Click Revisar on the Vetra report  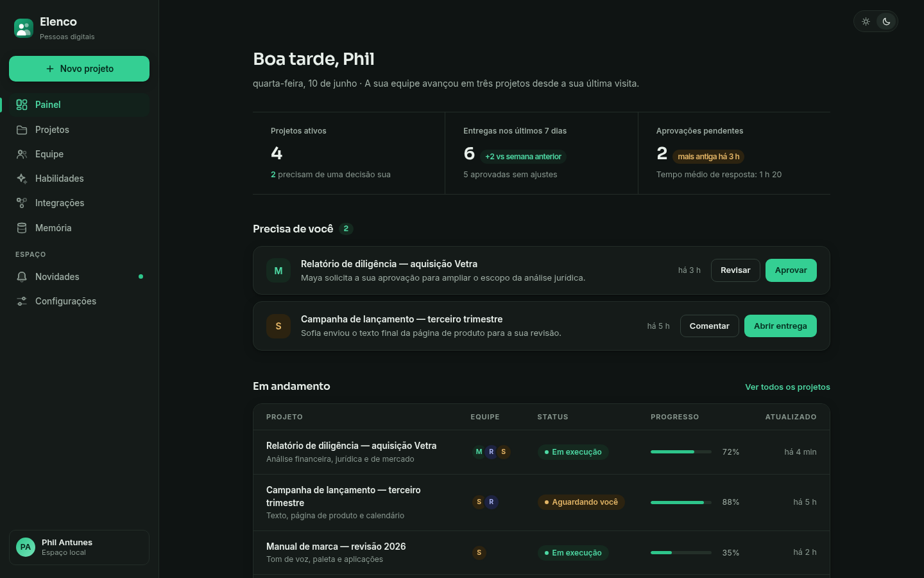(x=735, y=270)
